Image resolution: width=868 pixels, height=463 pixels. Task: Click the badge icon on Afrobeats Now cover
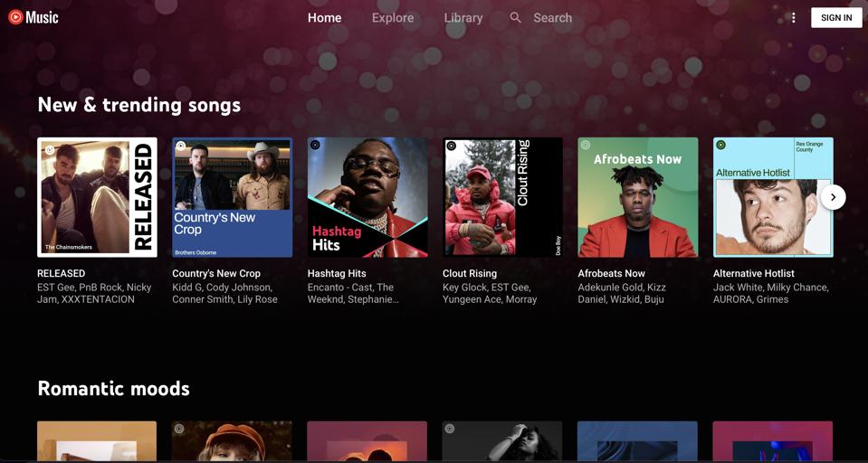click(x=586, y=146)
